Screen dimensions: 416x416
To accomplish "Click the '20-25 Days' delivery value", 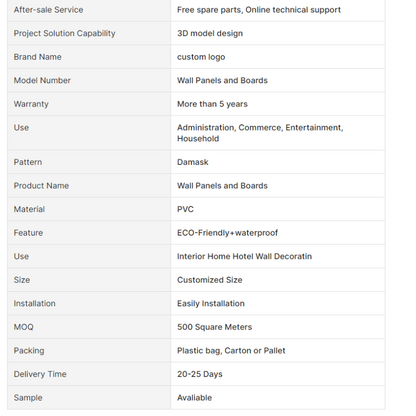I will coord(199,374).
